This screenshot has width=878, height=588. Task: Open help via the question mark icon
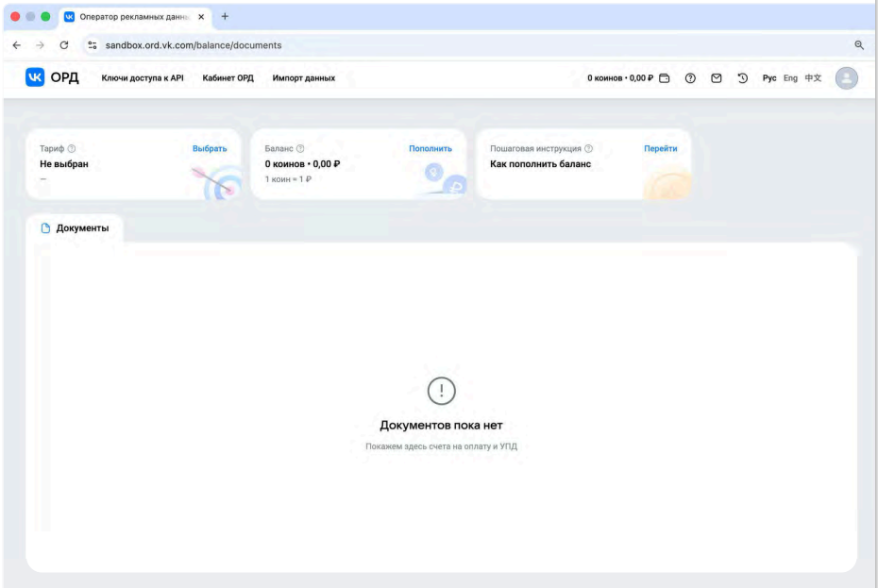(690, 78)
